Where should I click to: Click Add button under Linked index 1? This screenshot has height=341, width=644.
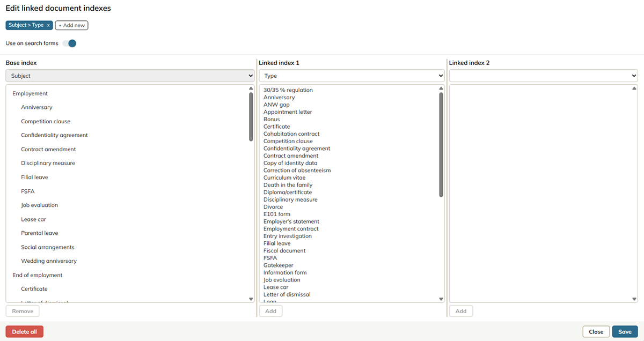[x=270, y=311]
